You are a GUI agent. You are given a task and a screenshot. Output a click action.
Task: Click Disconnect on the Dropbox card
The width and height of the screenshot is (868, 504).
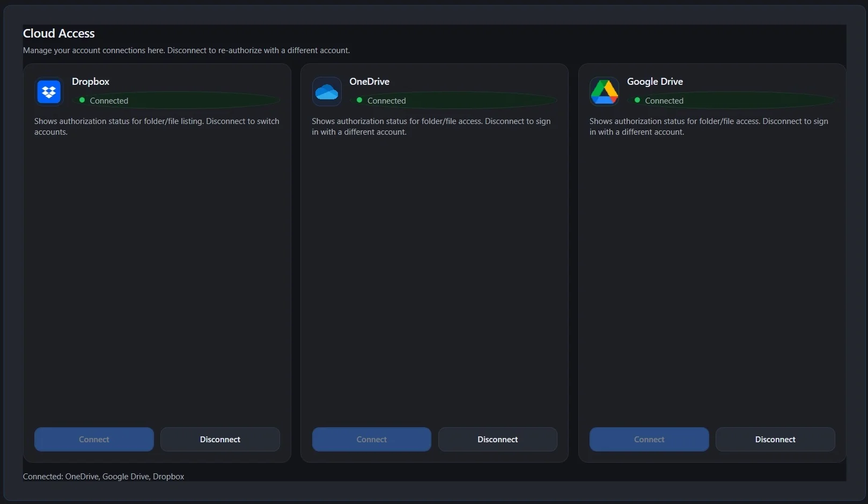[220, 439]
